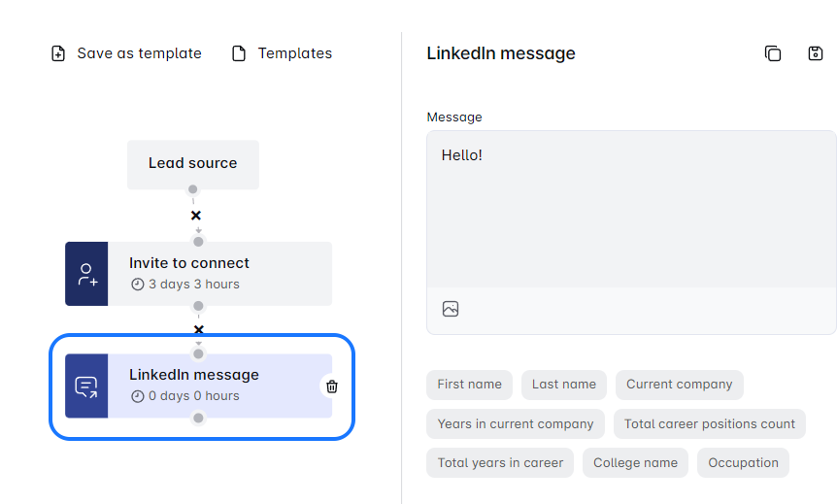The width and height of the screenshot is (837, 504).
Task: Remove the connection below Lead source via X
Action: tap(196, 216)
